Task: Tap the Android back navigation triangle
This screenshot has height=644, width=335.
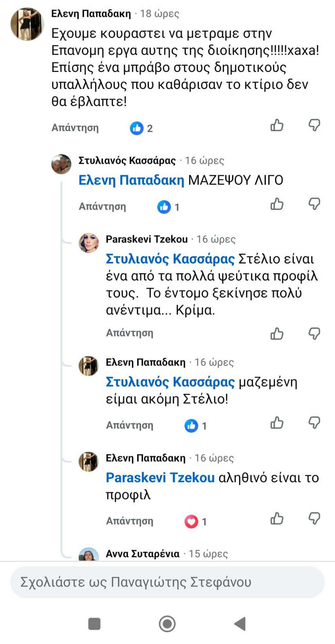Action: 240,624
